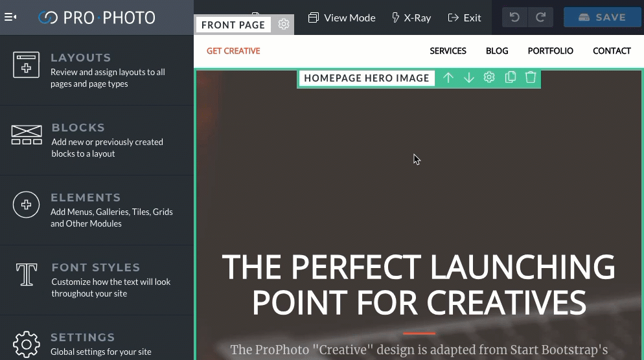Click the View Mode label text
The image size is (644, 360).
(349, 17)
